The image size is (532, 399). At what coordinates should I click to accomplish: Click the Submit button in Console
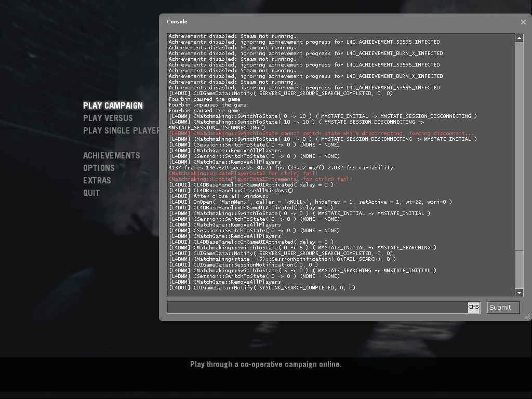click(x=503, y=308)
